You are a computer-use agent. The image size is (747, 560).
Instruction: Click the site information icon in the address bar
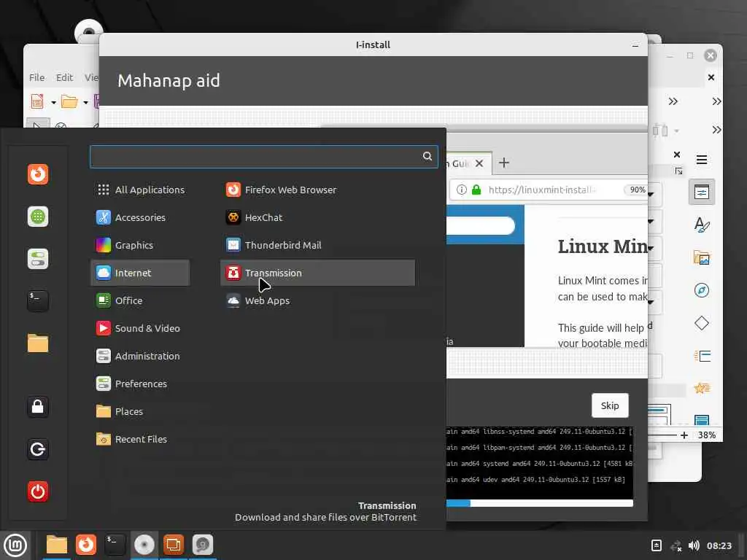pos(461,190)
